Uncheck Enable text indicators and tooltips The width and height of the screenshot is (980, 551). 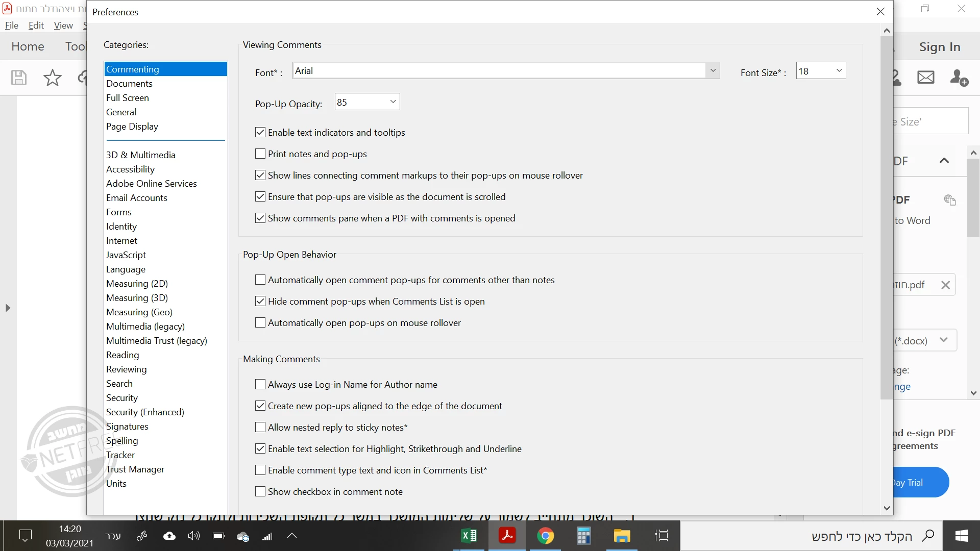click(260, 132)
